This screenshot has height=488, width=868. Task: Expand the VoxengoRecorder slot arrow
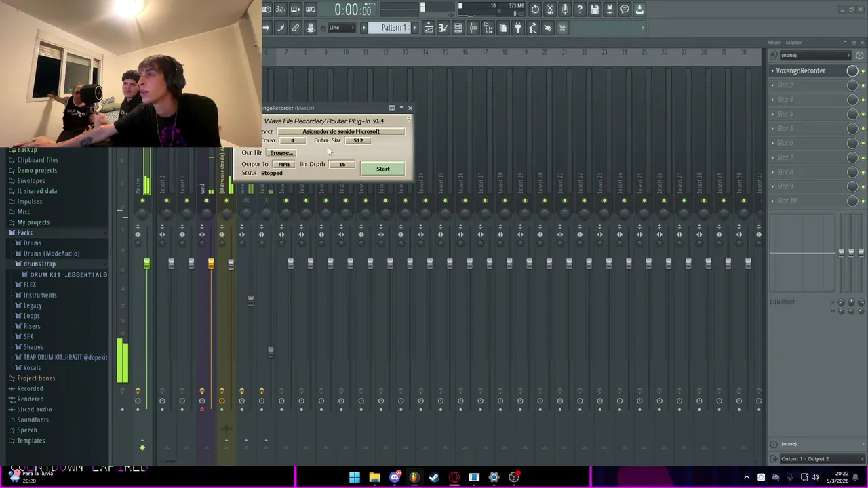pyautogui.click(x=772, y=70)
